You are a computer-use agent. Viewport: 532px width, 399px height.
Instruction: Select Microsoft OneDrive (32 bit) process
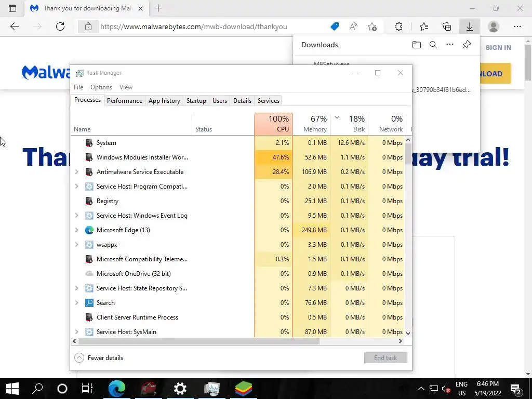[237, 273]
